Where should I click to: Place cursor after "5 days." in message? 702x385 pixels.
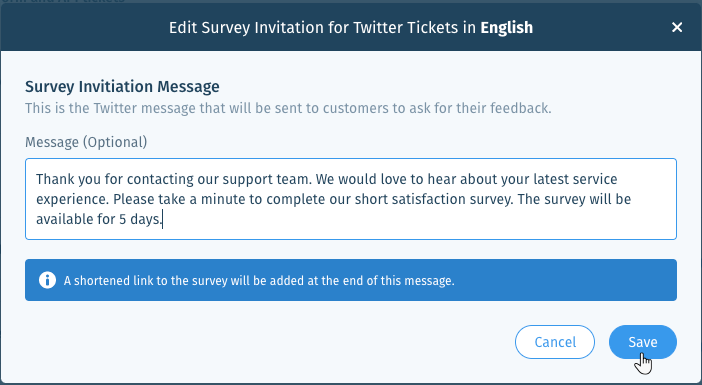click(163, 219)
